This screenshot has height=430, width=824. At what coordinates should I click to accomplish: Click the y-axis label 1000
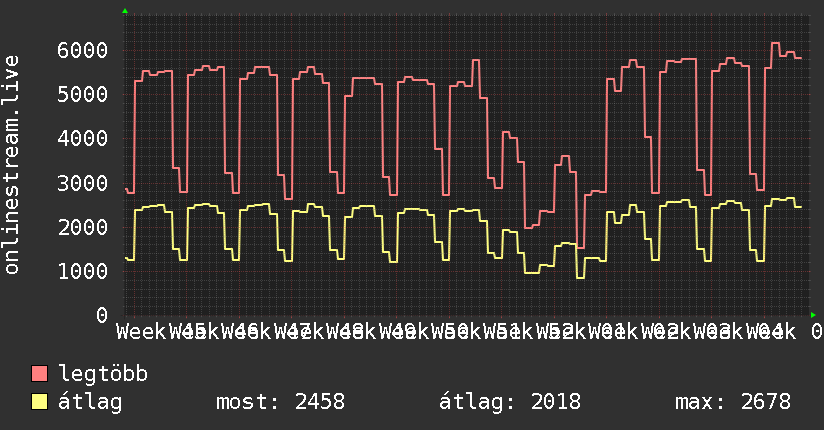point(83,271)
